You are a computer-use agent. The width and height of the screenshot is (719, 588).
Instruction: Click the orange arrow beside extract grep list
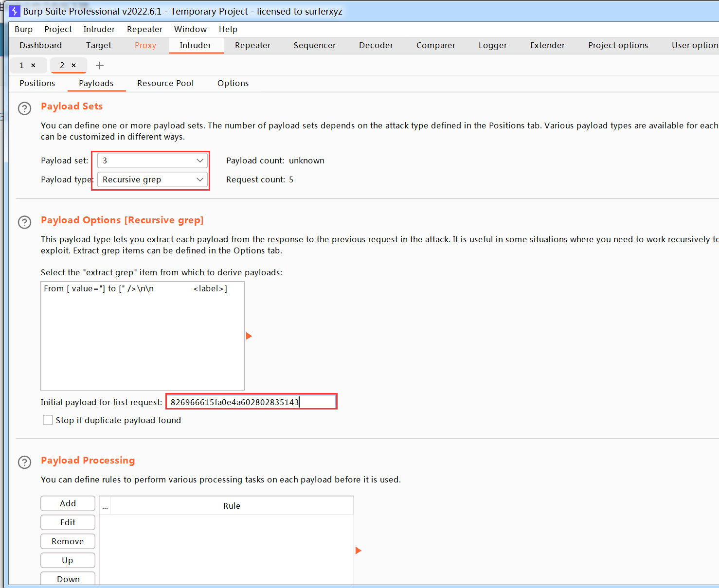249,336
